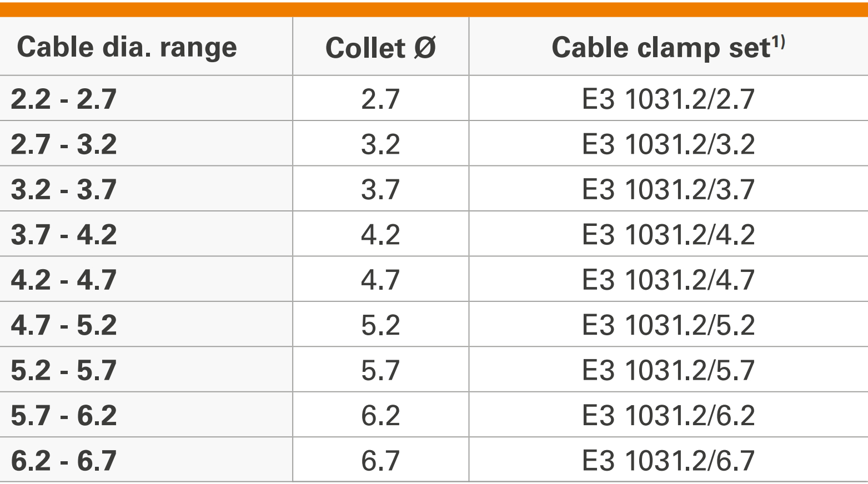The width and height of the screenshot is (868, 484).
Task: Click the 3.7 - 4.2 range cell
Action: point(64,235)
